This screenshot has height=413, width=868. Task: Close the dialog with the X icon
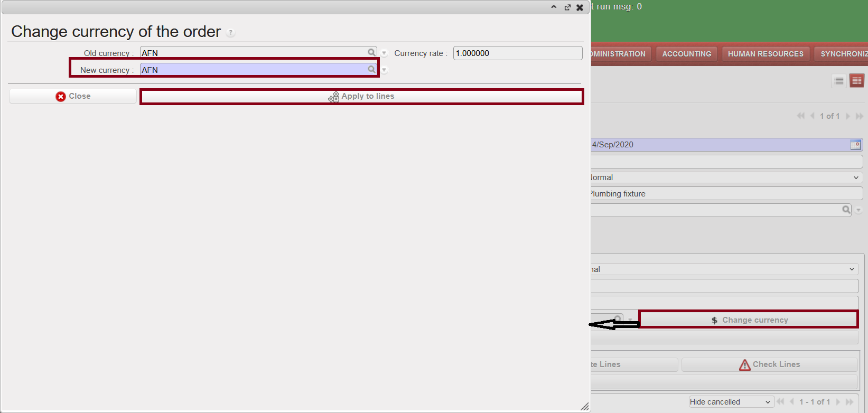point(580,7)
